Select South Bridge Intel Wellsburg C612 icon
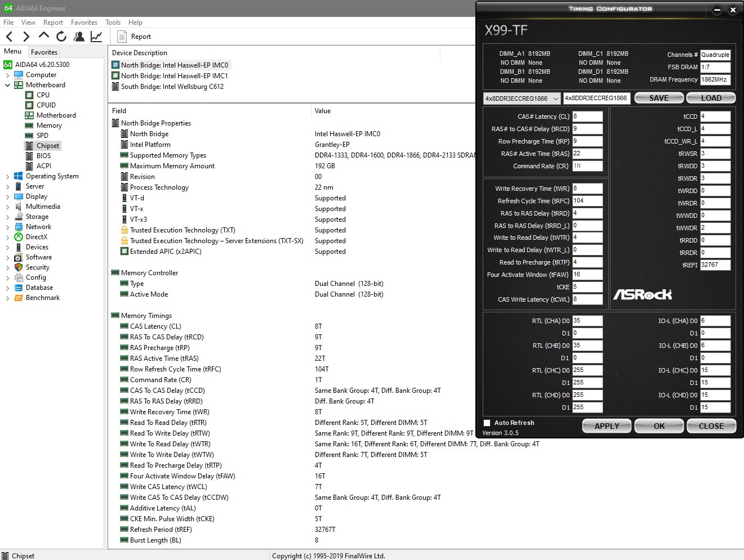This screenshot has width=744, height=560. (x=115, y=87)
